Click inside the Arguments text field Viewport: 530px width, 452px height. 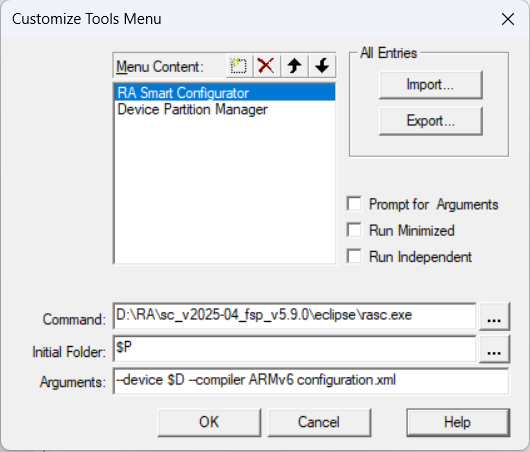[311, 381]
